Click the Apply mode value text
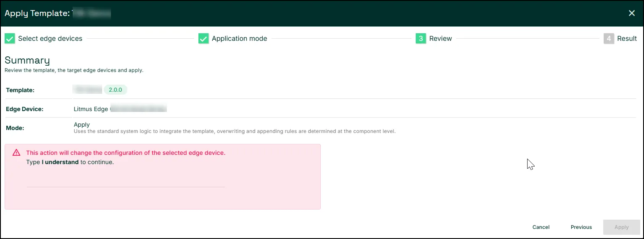 [x=82, y=125]
